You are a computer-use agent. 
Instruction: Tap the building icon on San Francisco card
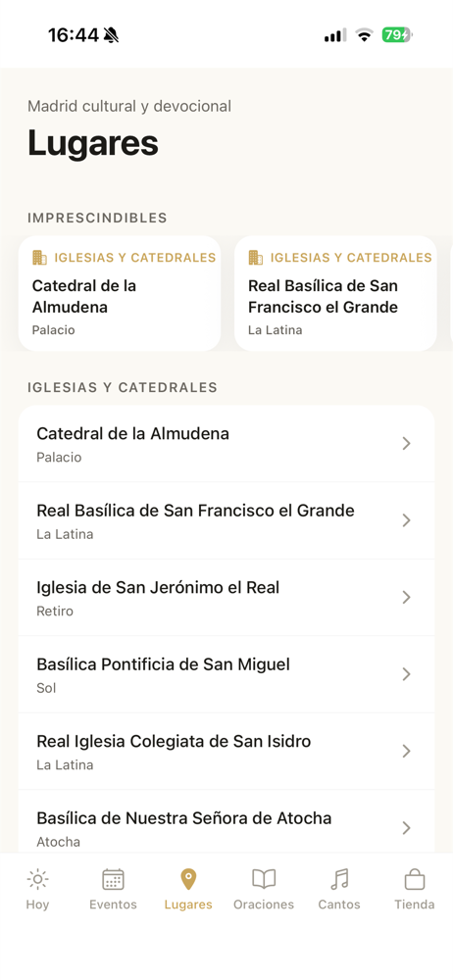click(255, 258)
